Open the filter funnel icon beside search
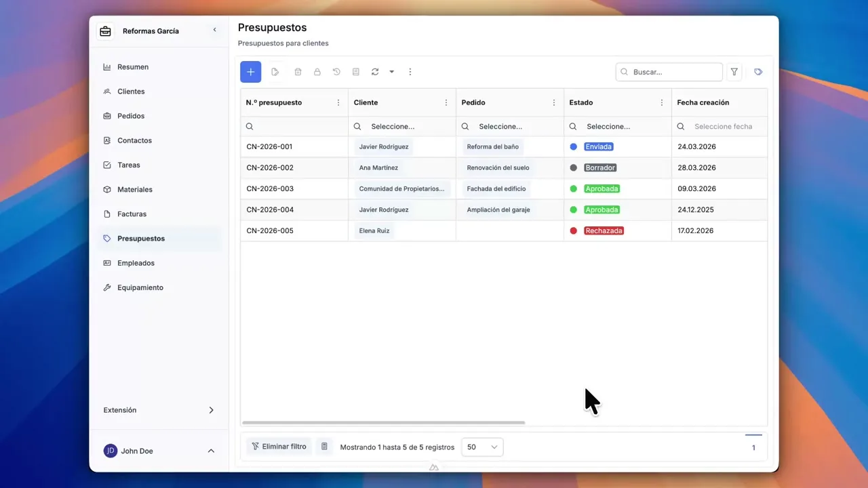The image size is (868, 488). tap(734, 72)
